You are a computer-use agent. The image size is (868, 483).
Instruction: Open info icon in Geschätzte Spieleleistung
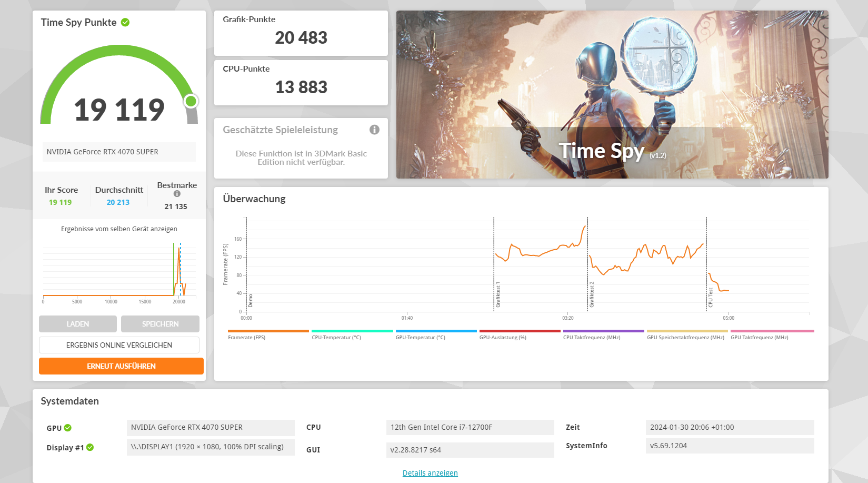[374, 130]
